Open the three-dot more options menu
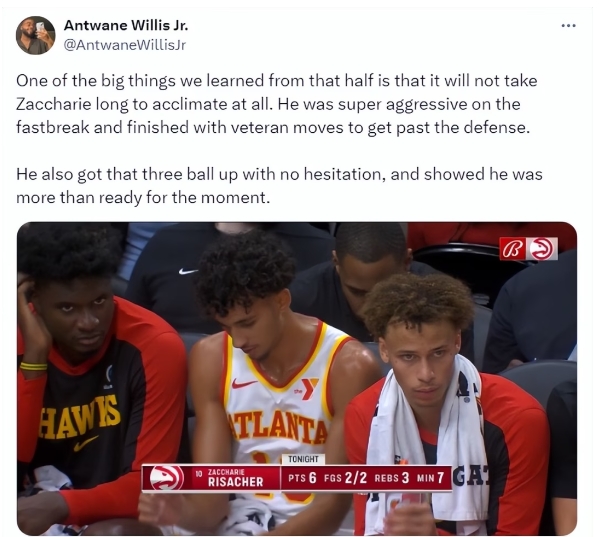Viewport: 602px width, 537px height. pyautogui.click(x=568, y=26)
